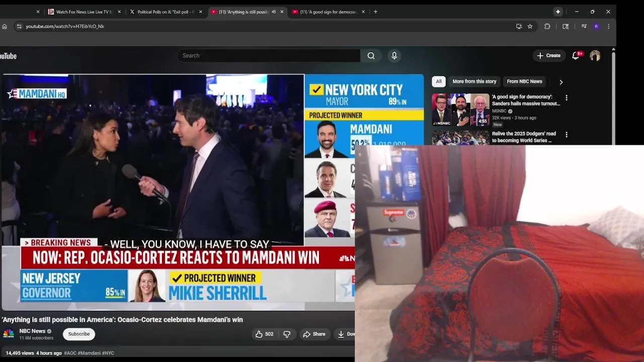644x362 pixels.
Task: Open options for Sanders turnout video
Action: pos(567,98)
